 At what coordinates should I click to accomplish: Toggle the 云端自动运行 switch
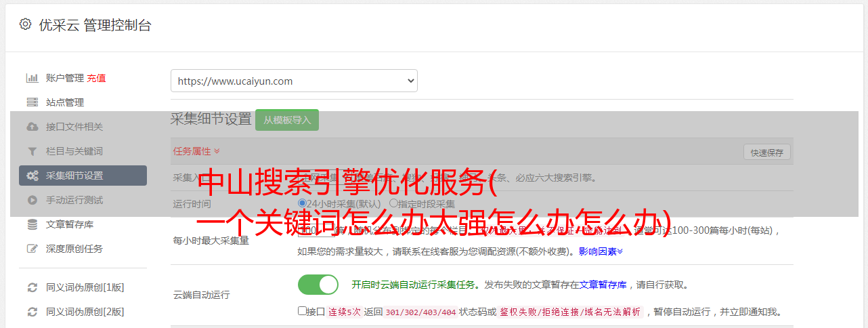tap(318, 285)
